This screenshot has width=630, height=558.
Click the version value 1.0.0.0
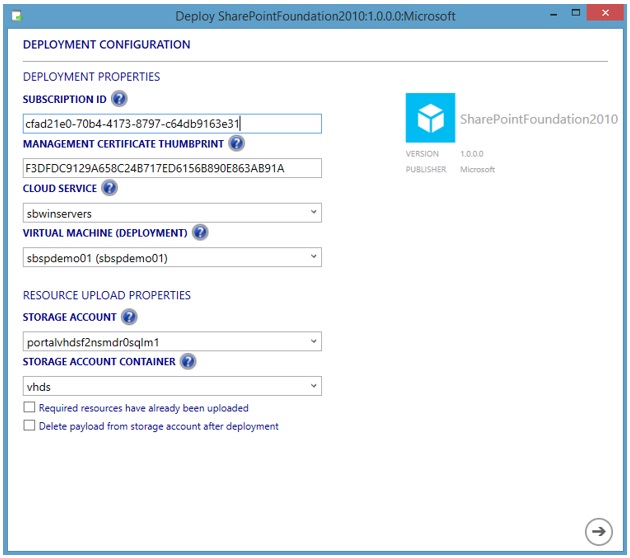point(472,154)
